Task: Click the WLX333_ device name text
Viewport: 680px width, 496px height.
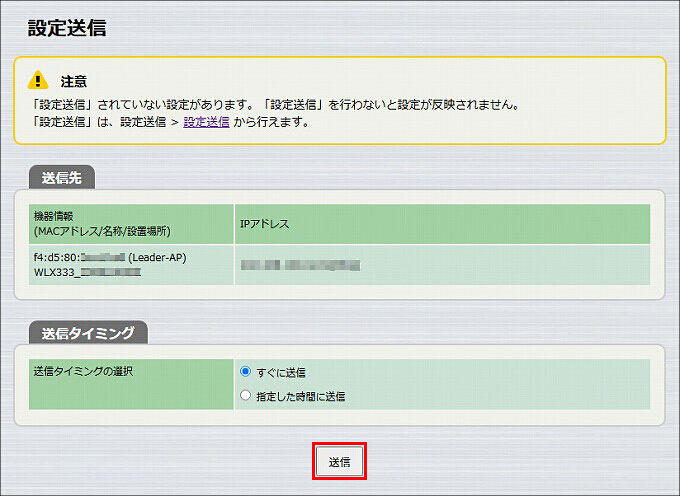Action: [87, 273]
